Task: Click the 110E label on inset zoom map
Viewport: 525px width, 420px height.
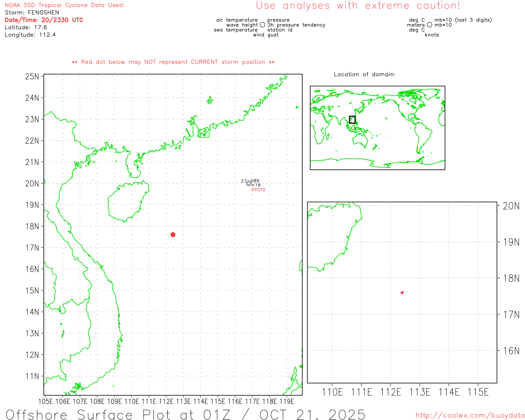Action: pyautogui.click(x=332, y=393)
